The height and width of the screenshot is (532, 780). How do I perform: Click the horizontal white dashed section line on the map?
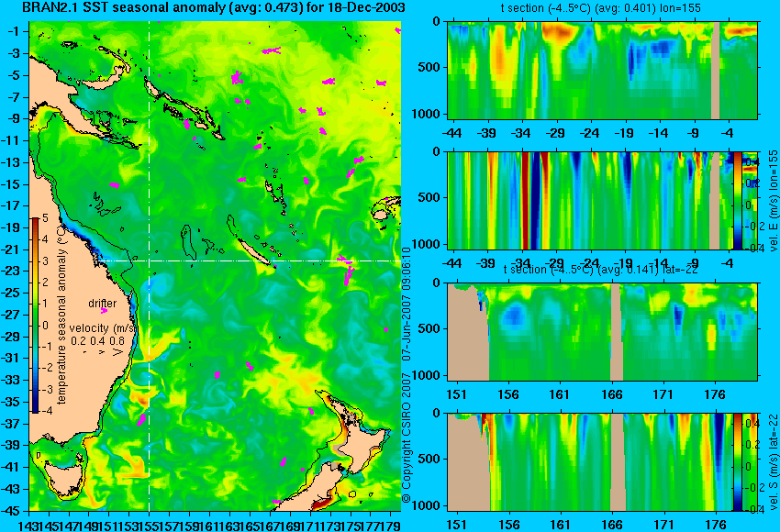pos(250,260)
